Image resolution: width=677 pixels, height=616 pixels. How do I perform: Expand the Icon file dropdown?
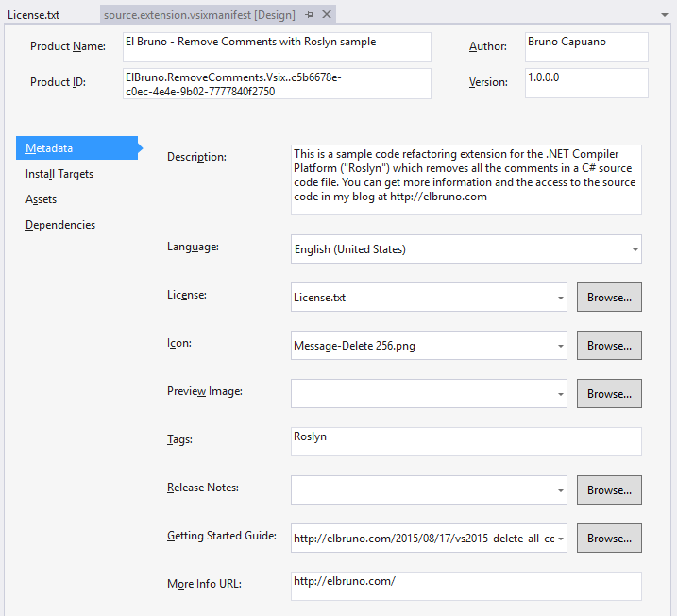tap(558, 346)
